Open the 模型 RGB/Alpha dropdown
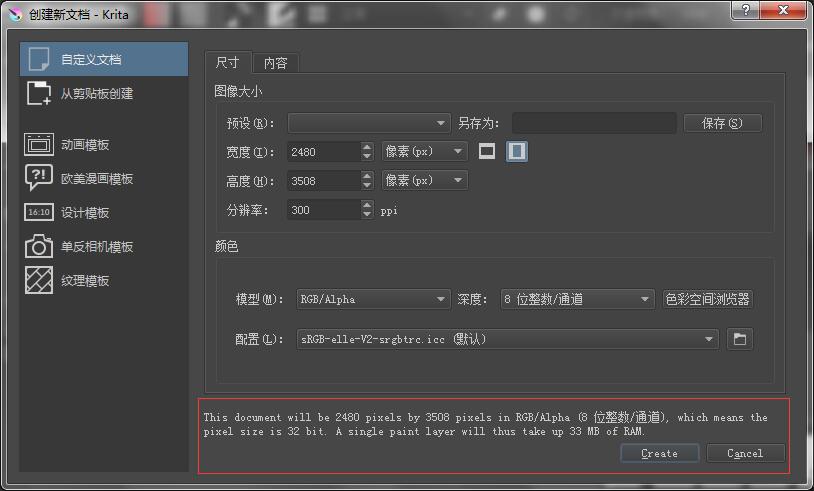The height and width of the screenshot is (491, 814). pyautogui.click(x=373, y=299)
